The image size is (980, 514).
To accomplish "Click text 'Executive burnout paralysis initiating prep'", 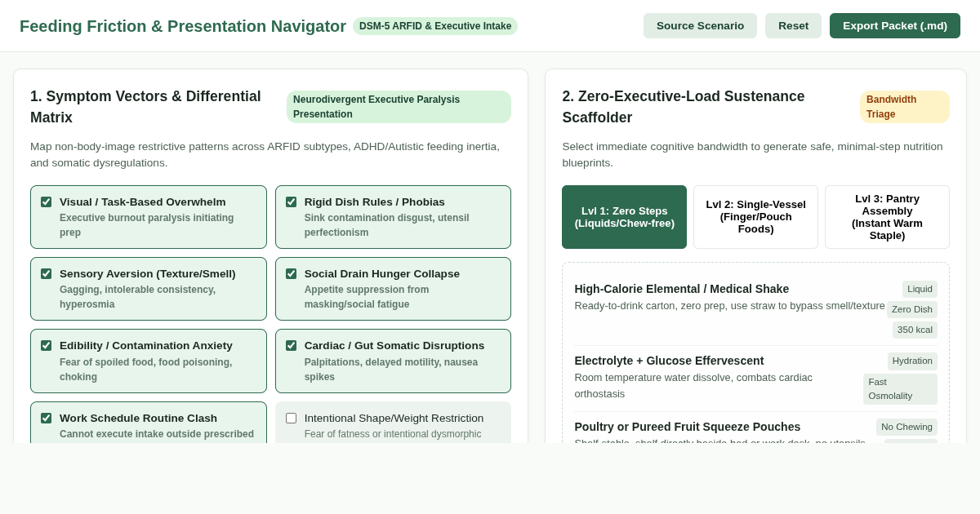I will pos(147,225).
